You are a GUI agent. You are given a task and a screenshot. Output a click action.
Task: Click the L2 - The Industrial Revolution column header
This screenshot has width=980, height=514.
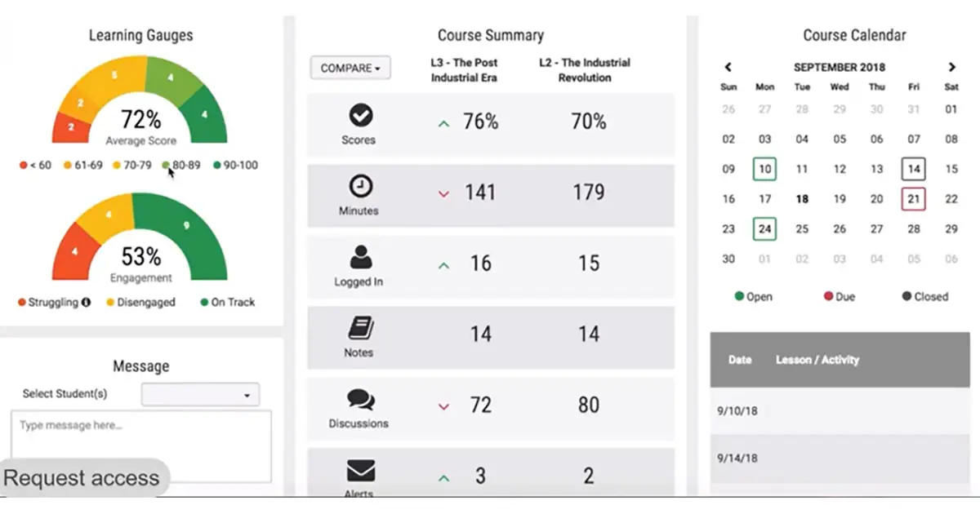pos(585,70)
